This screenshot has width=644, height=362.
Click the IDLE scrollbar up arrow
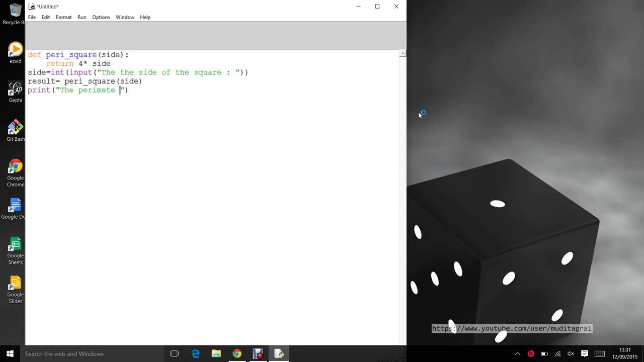(x=403, y=53)
